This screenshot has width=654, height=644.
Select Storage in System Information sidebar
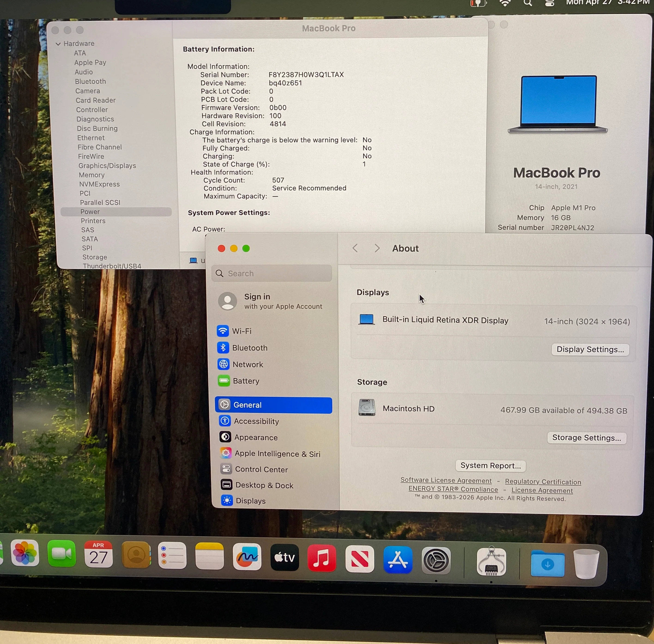point(95,257)
